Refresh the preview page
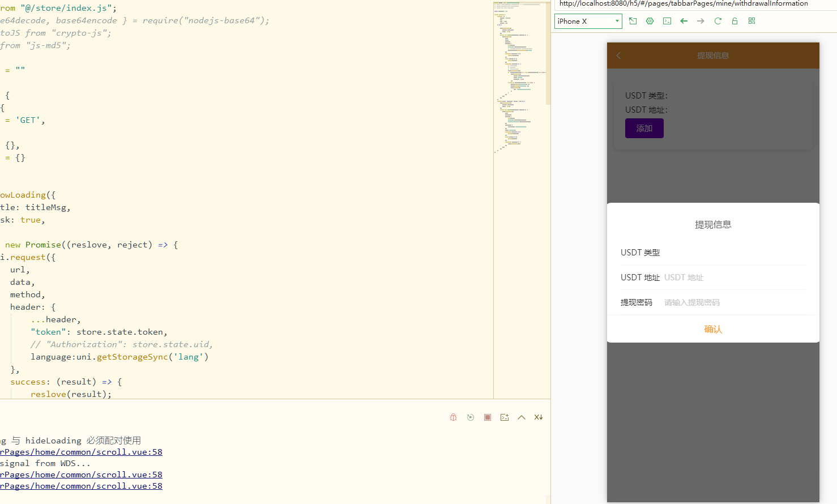 tap(718, 21)
